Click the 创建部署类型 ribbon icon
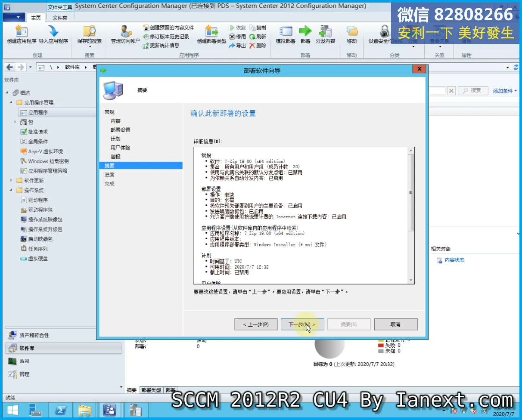This screenshot has width=522, height=420. click(x=211, y=34)
